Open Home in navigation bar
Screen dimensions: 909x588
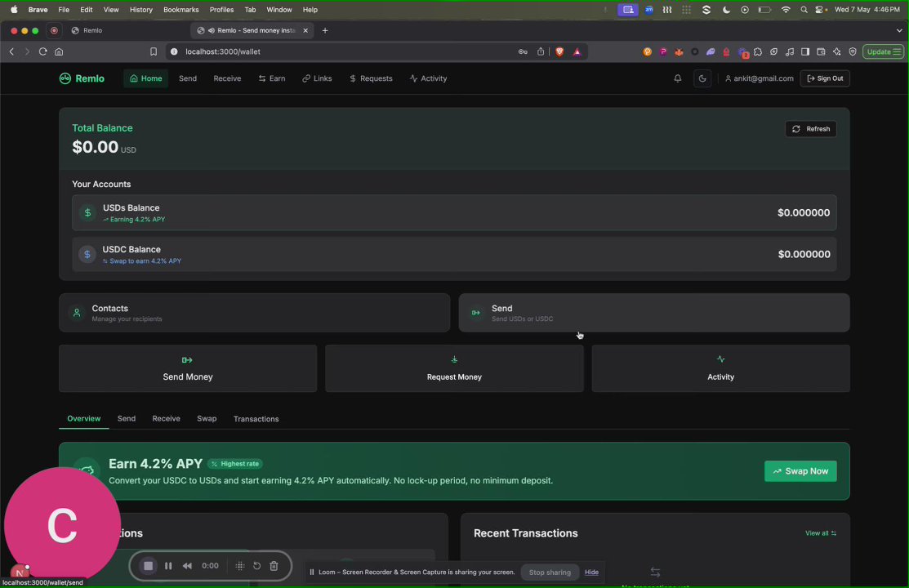[145, 78]
